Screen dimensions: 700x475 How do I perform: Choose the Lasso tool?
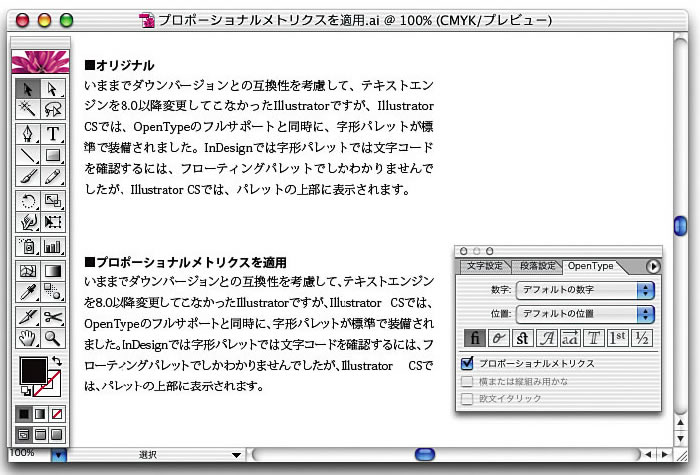tap(53, 109)
